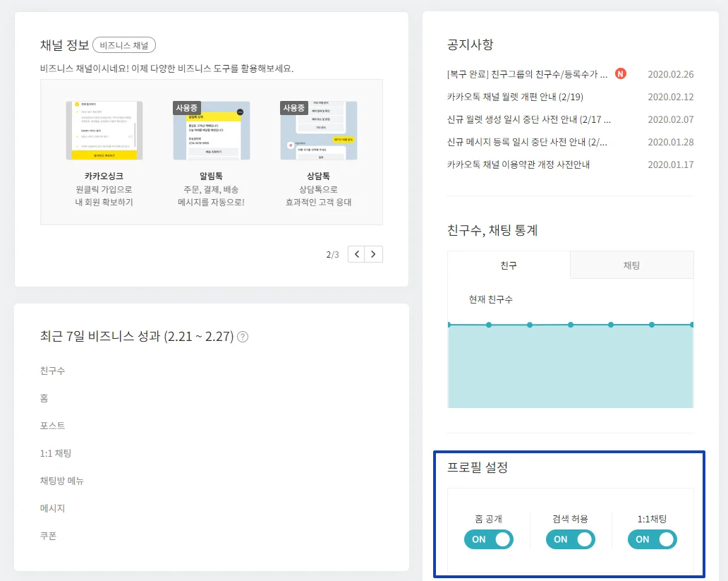The width and height of the screenshot is (728, 581).
Task: Click the 사용중 label on 상담톡 card
Action: tap(294, 108)
